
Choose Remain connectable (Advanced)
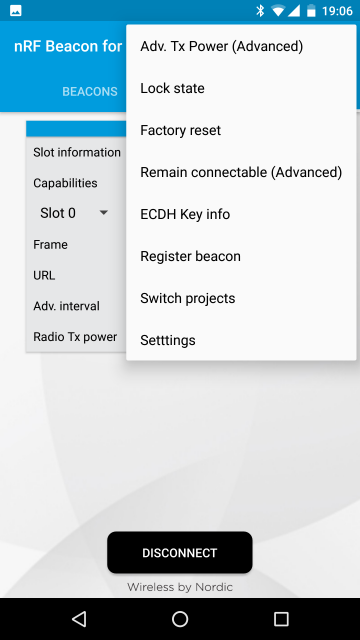(x=241, y=173)
